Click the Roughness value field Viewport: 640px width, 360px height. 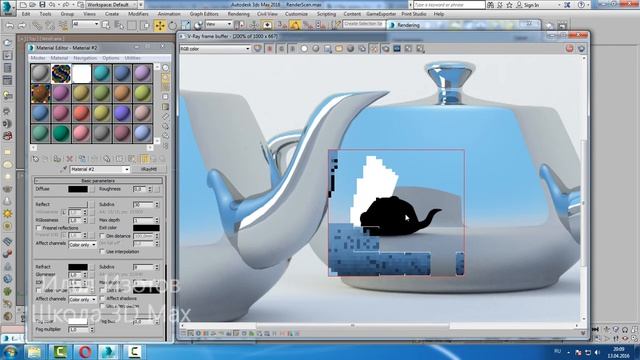140,189
